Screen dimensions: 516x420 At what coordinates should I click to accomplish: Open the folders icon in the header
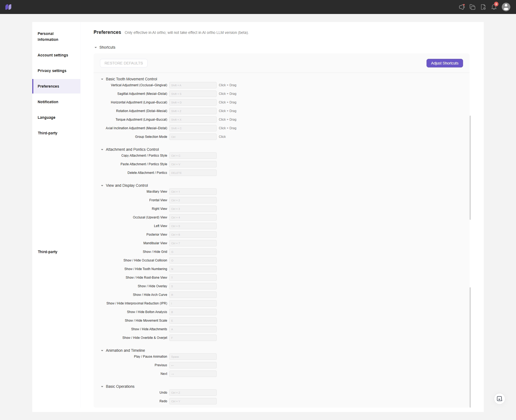pyautogui.click(x=472, y=7)
